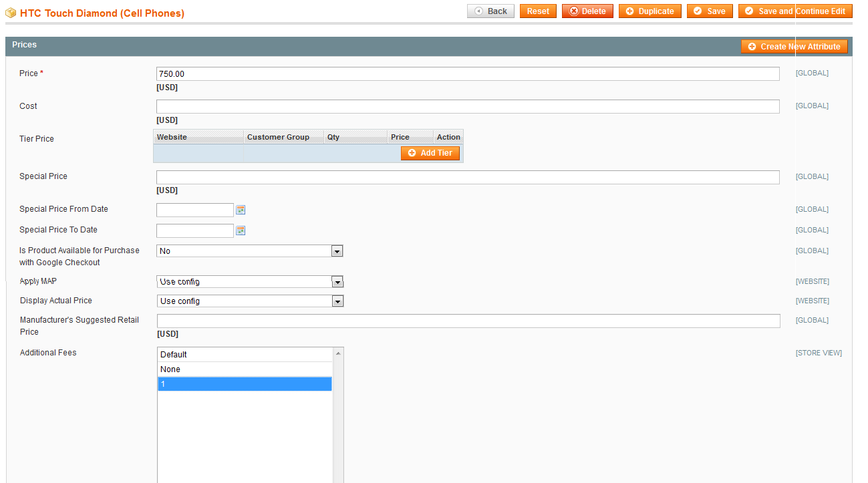Click the HTC Touch Diamond page title

click(102, 13)
